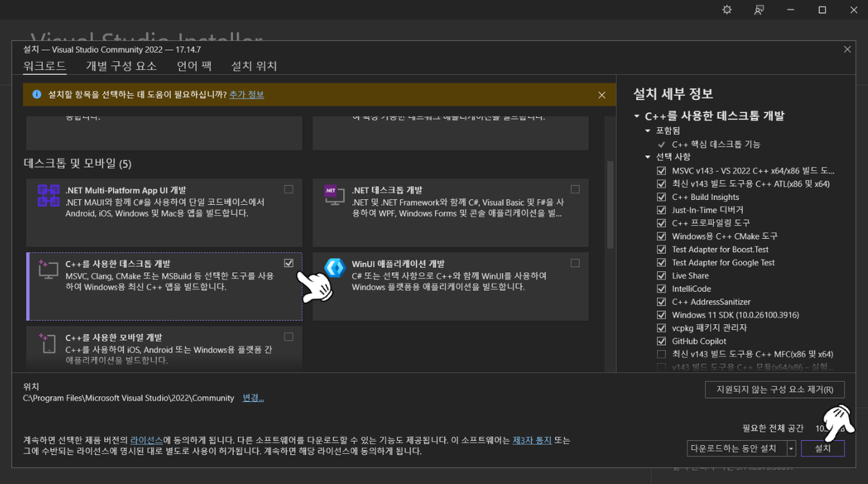868x484 pixels.
Task: Uncheck the C++를 사용한 데스크톱 개발 workload checkbox
Action: [289, 263]
